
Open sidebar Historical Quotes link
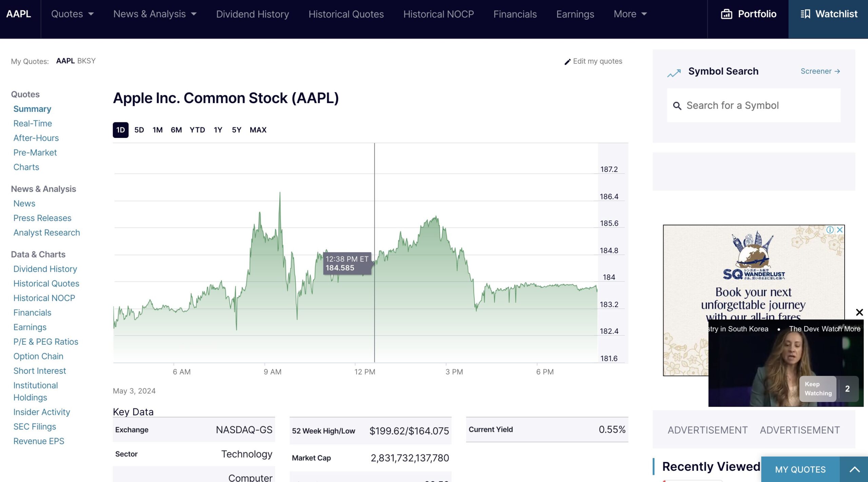click(46, 283)
